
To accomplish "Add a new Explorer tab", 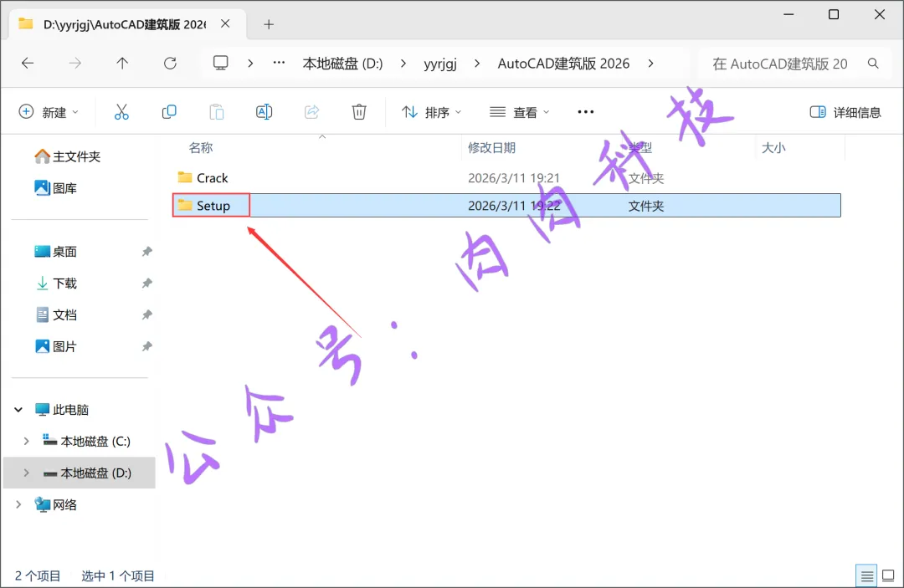I will [x=268, y=24].
